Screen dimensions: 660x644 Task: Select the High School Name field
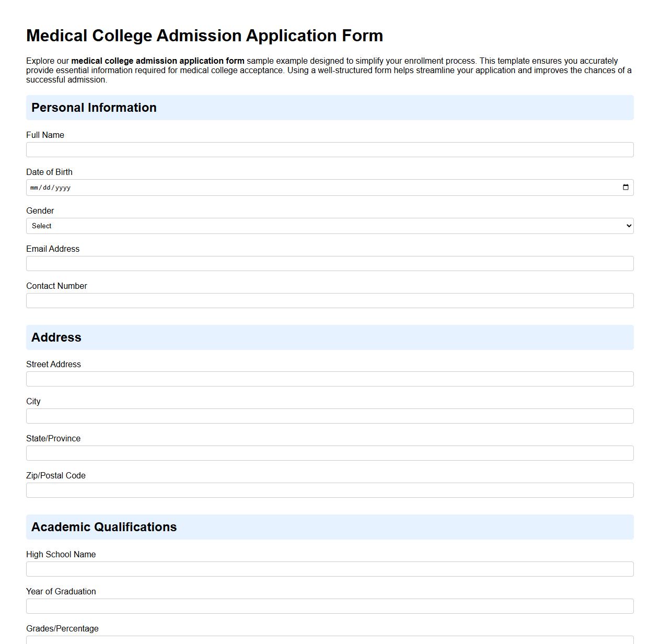click(329, 569)
